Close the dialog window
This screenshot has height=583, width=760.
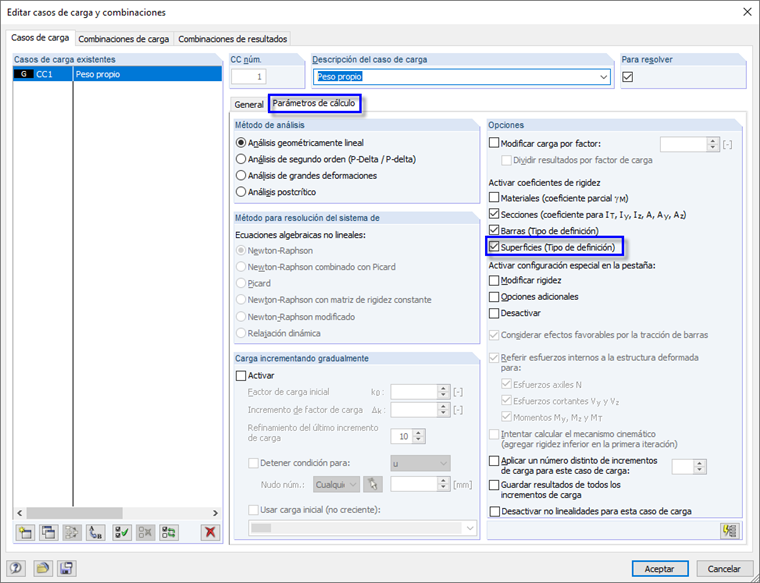tap(747, 12)
